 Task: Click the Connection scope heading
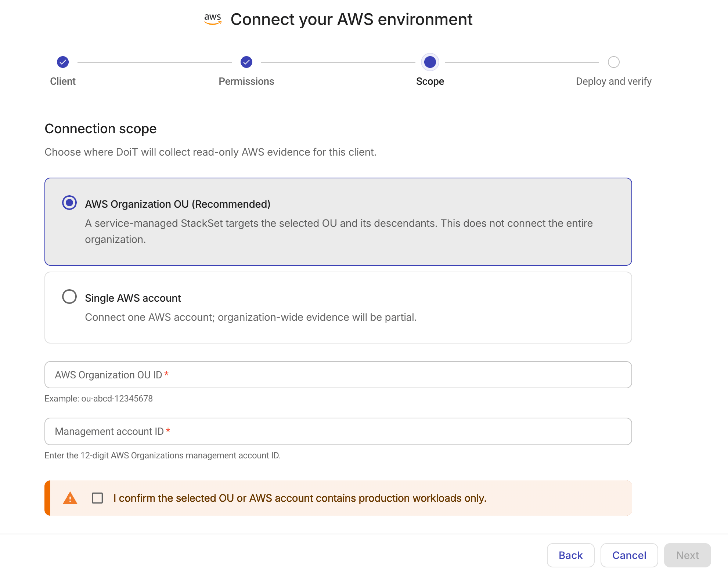(x=101, y=129)
